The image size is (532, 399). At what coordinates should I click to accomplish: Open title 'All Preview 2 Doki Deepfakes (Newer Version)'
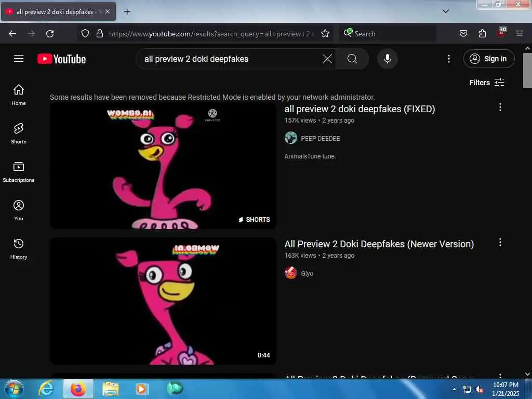[x=379, y=244]
